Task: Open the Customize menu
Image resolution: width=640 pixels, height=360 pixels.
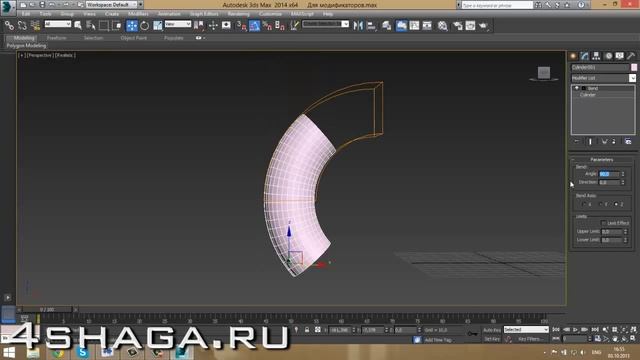Action: (270, 14)
